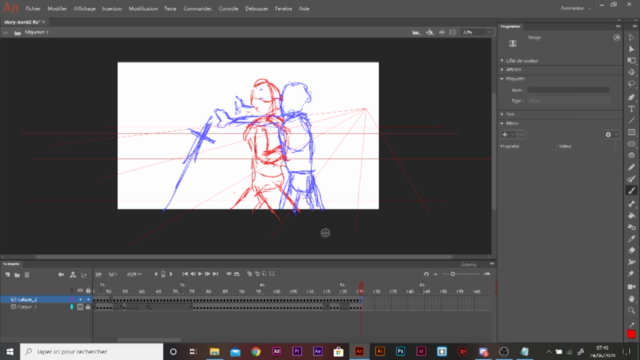Viewport: 640px width, 360px height.
Task: Expand the Effet de couleur section
Action: (x=502, y=60)
